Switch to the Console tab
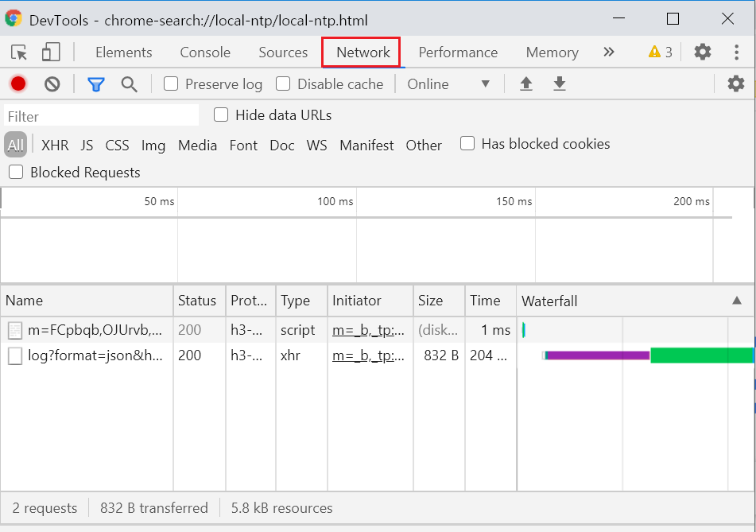The width and height of the screenshot is (756, 532). coord(205,52)
